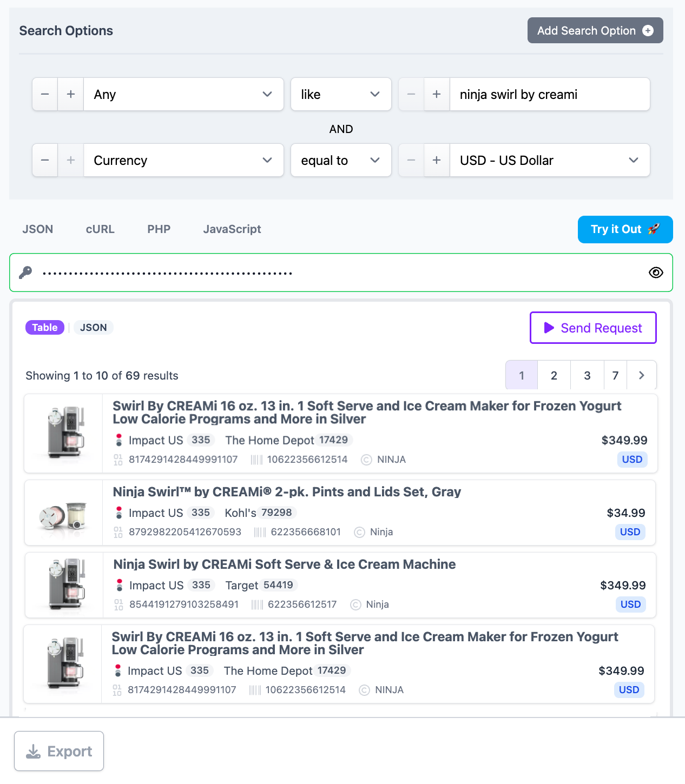Screen dimensions: 685x784
Task: Click the download icon on Export
Action: 34,751
